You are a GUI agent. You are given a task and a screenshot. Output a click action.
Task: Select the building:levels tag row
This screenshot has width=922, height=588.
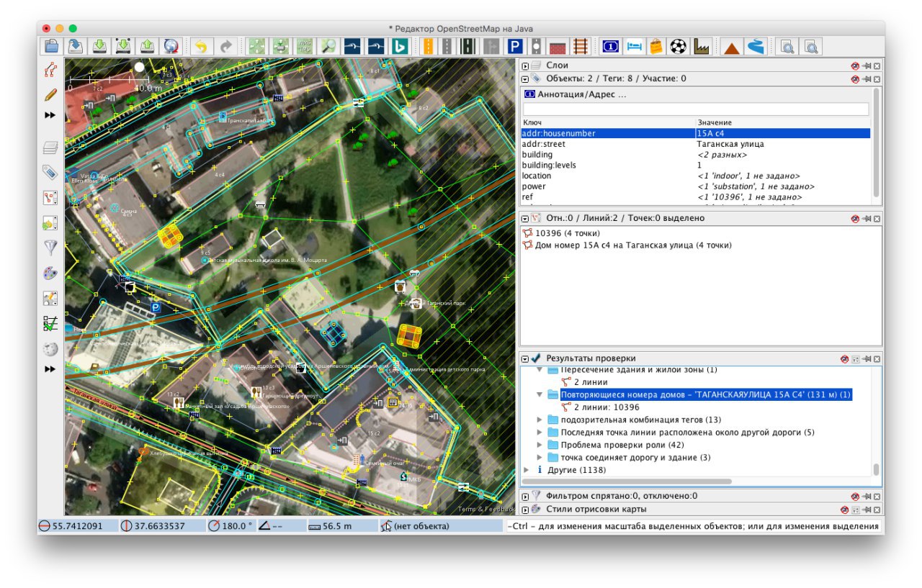pyautogui.click(x=696, y=165)
